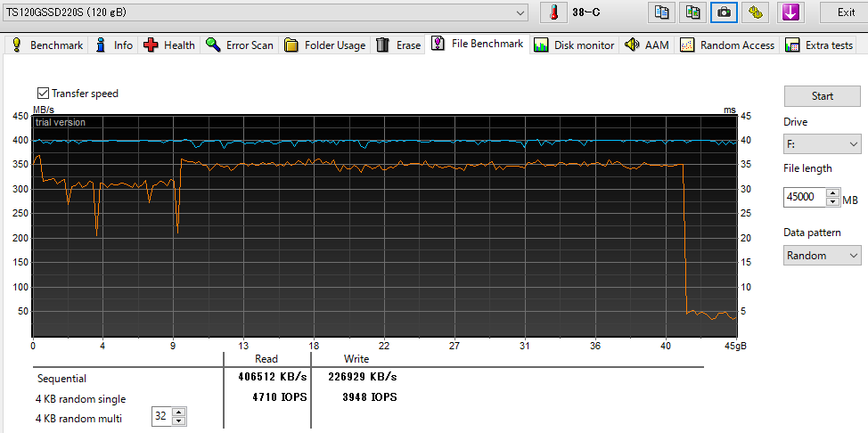Increase 4 KB random multi queue depth

click(178, 412)
